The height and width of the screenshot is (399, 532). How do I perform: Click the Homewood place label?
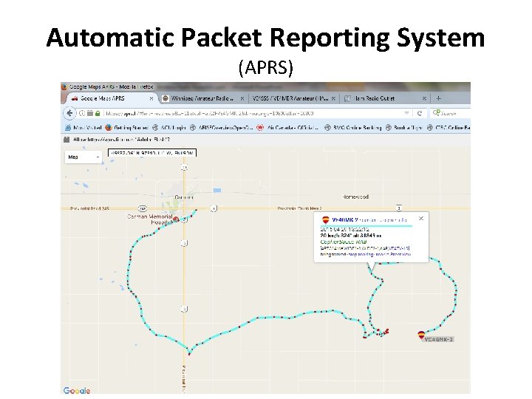tap(355, 197)
